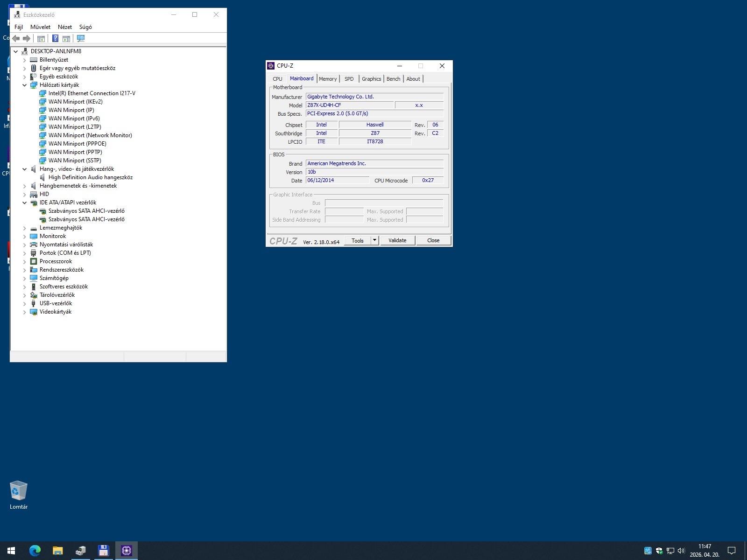Click the Forward arrow in Eszközkezelő toolbar
Image resolution: width=747 pixels, height=560 pixels.
pos(27,38)
